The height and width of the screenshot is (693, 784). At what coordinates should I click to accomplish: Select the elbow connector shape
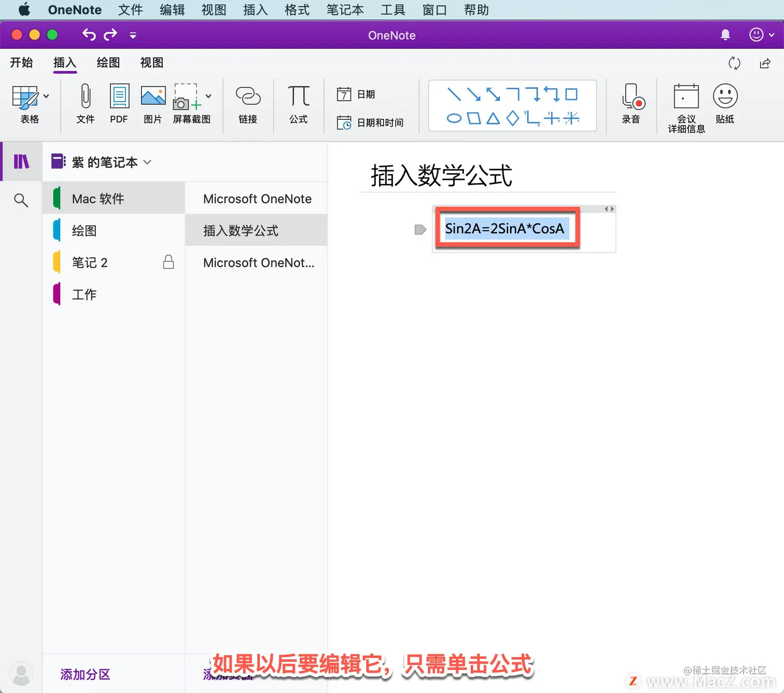click(513, 94)
